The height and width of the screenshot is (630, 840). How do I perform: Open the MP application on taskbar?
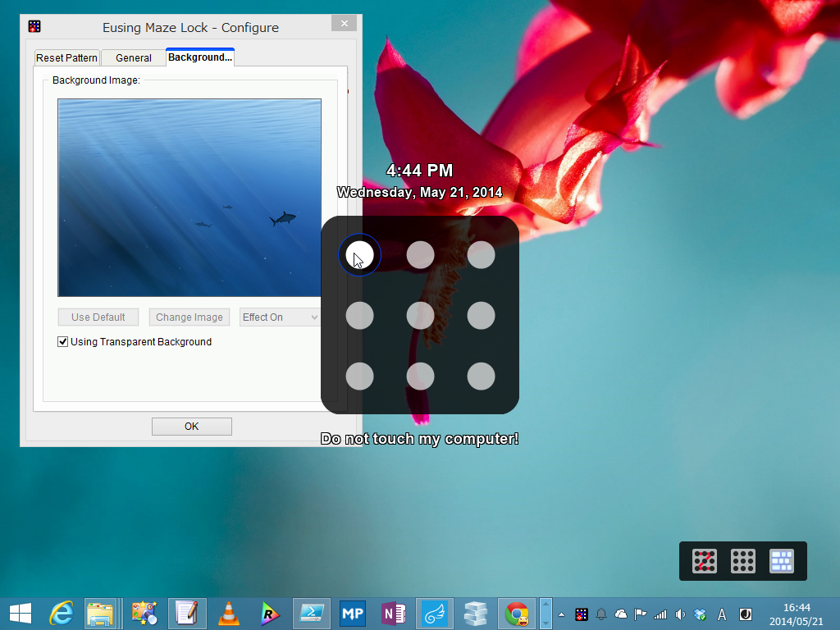click(353, 614)
